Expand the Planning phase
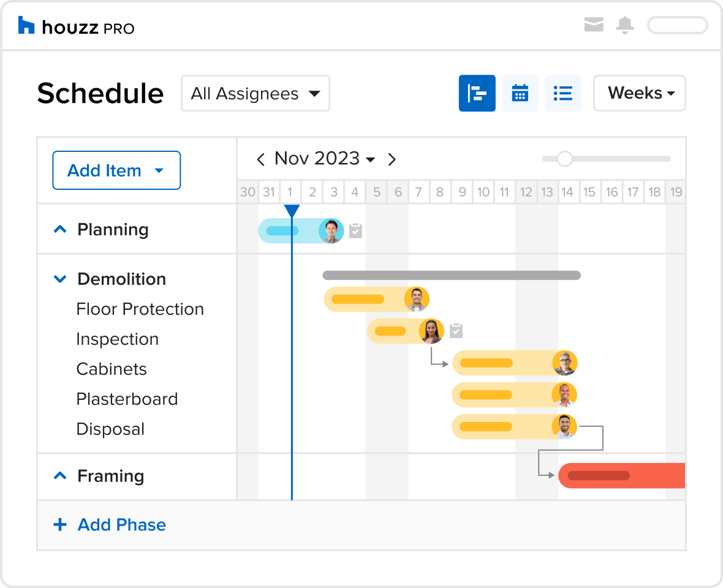 tap(60, 229)
